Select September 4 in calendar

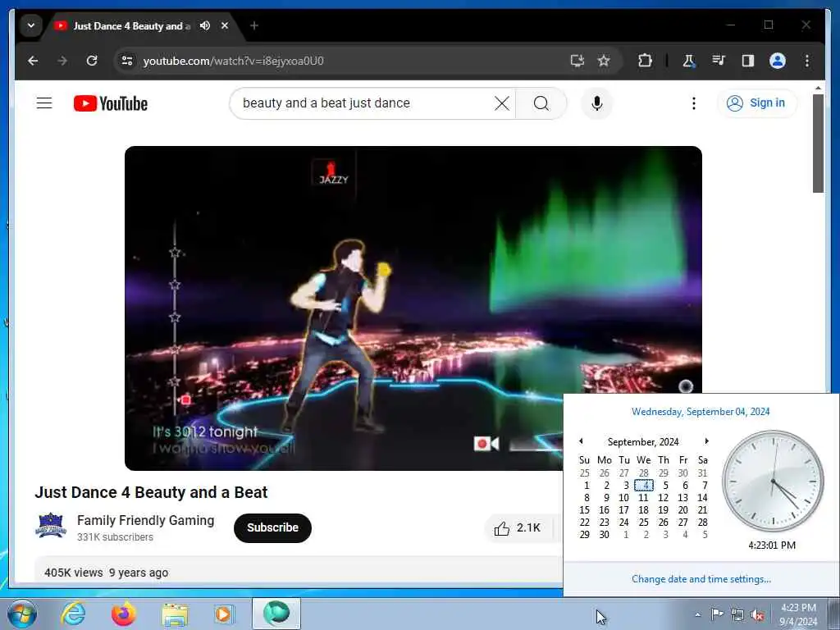[x=643, y=486]
